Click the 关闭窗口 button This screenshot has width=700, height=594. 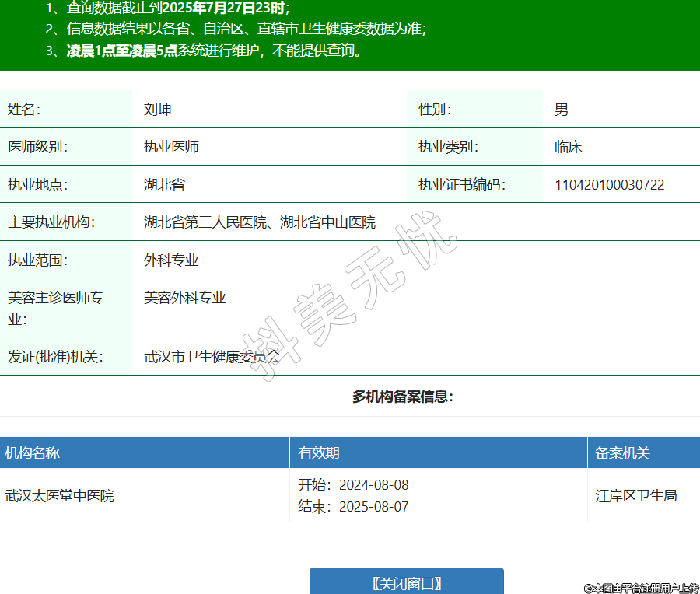[406, 582]
